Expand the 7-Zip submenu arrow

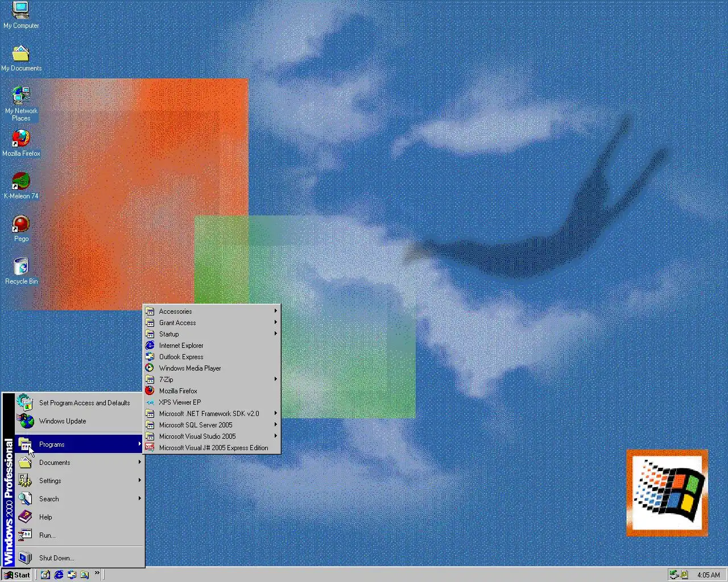pyautogui.click(x=276, y=379)
